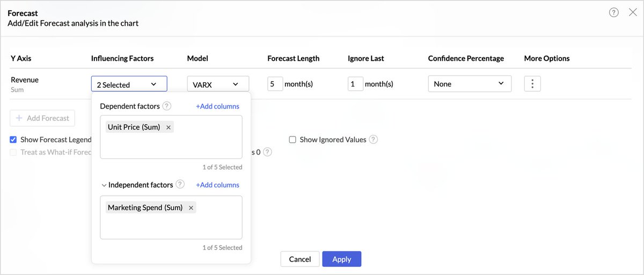Screen dimensions: 644x275
Task: Click the Ignore Last column header
Action: tap(366, 58)
